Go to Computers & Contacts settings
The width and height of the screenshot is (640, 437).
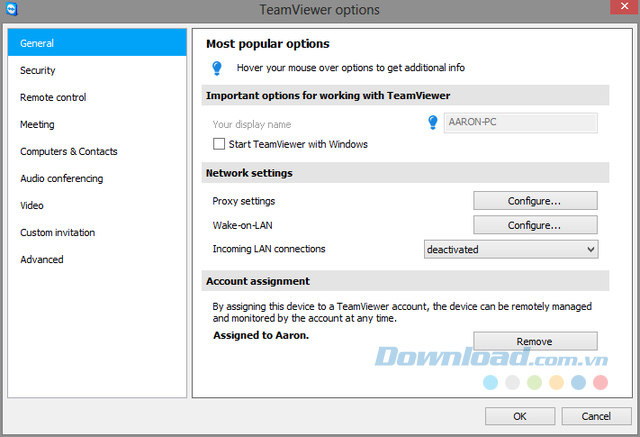click(x=97, y=151)
